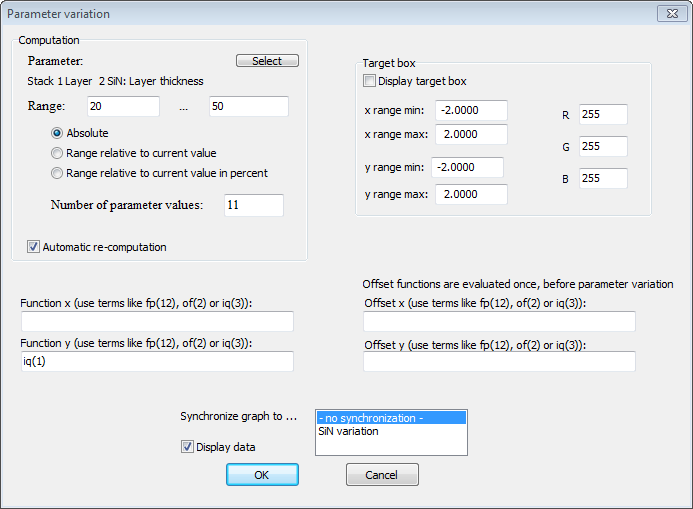Confirm with the OK button
Image resolution: width=693 pixels, height=509 pixels.
point(263,475)
